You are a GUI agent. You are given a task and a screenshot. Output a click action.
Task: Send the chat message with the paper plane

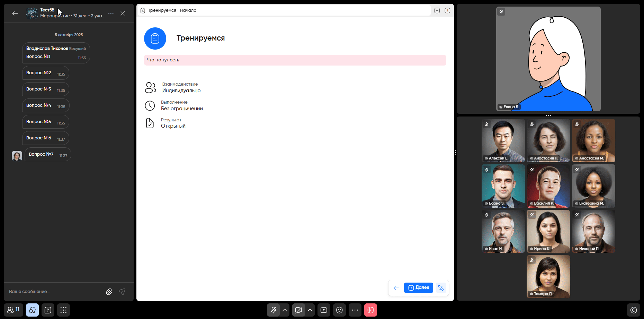[122, 292]
